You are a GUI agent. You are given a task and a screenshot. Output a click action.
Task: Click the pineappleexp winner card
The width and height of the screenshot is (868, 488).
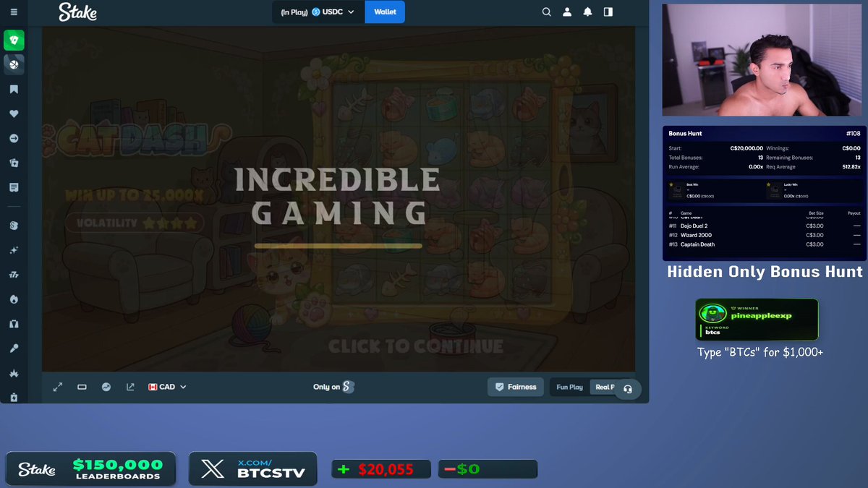(x=757, y=320)
